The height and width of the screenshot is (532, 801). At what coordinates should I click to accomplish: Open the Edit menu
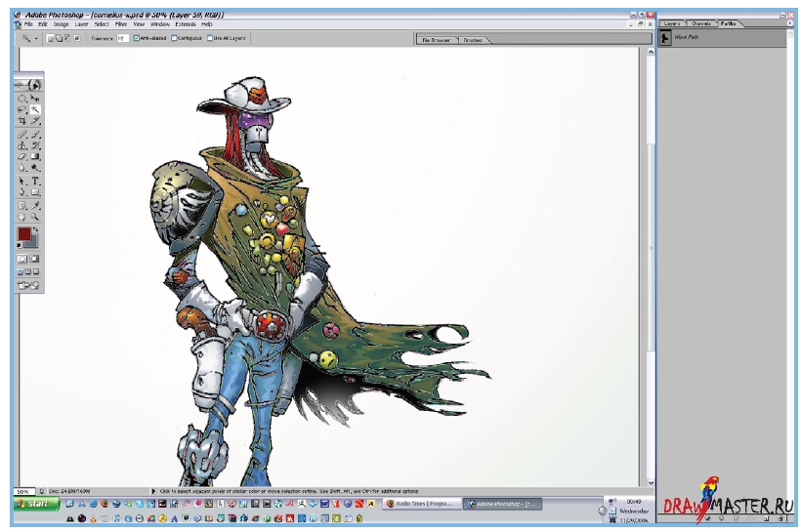[43, 24]
